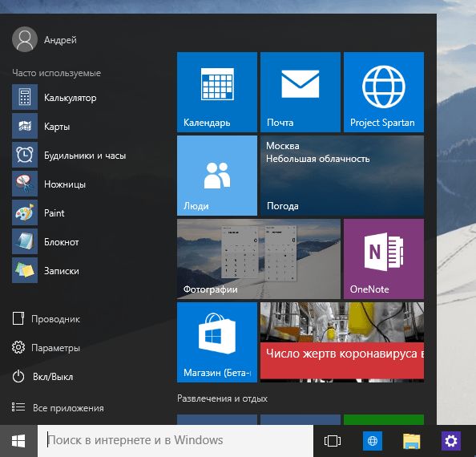Click the Развлечения и отдых group heading
The width and height of the screenshot is (476, 457).
point(222,398)
